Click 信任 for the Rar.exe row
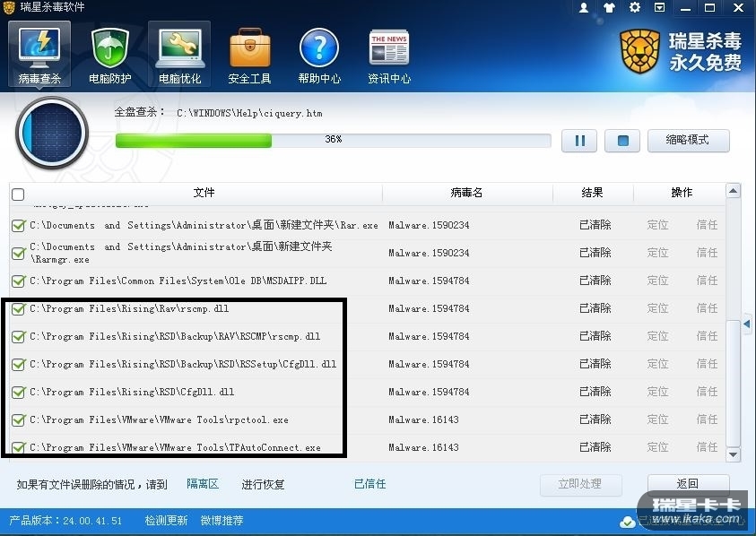Screen dimensions: 756x536 (707, 225)
